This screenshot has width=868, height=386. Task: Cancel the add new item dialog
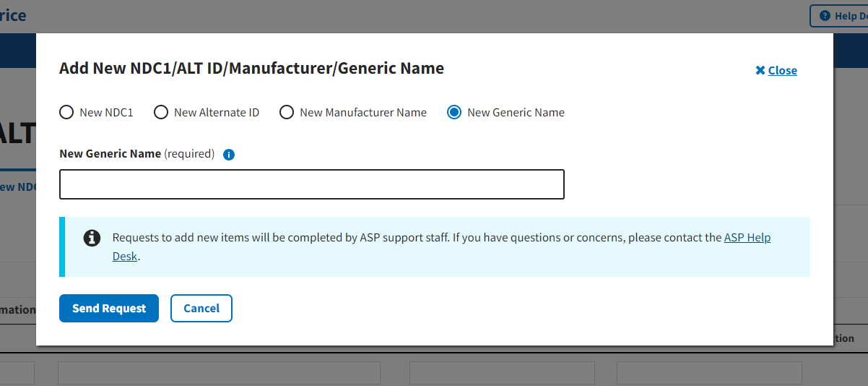(x=201, y=308)
